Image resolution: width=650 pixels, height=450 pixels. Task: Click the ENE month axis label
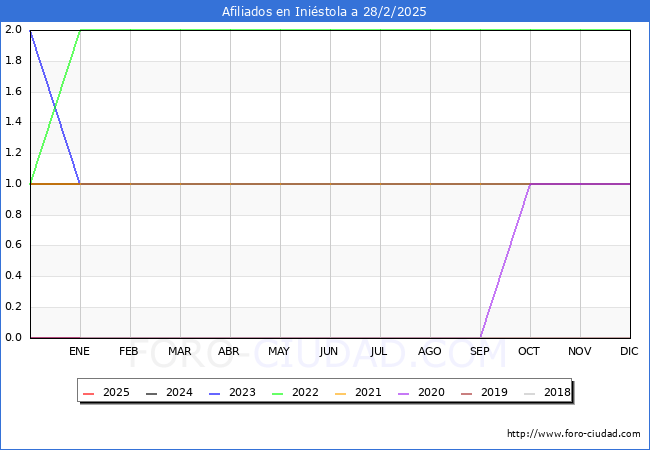click(79, 351)
